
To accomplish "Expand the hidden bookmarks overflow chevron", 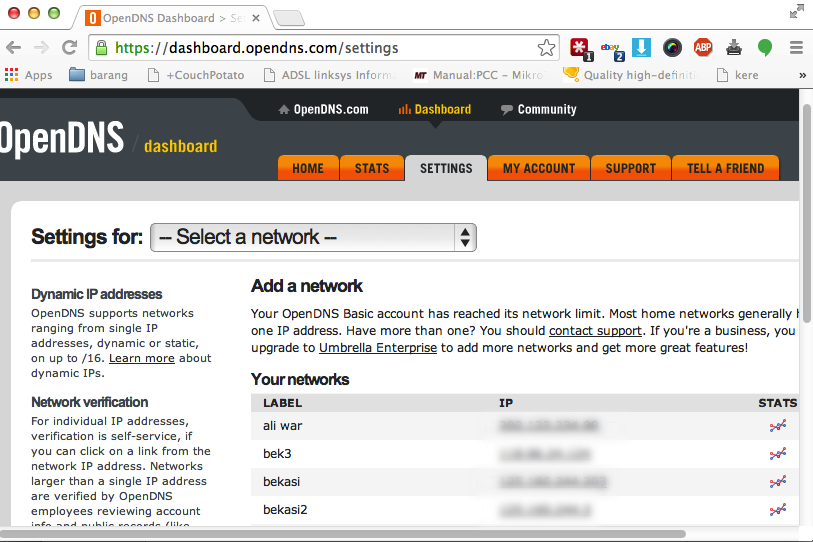I will tap(802, 75).
